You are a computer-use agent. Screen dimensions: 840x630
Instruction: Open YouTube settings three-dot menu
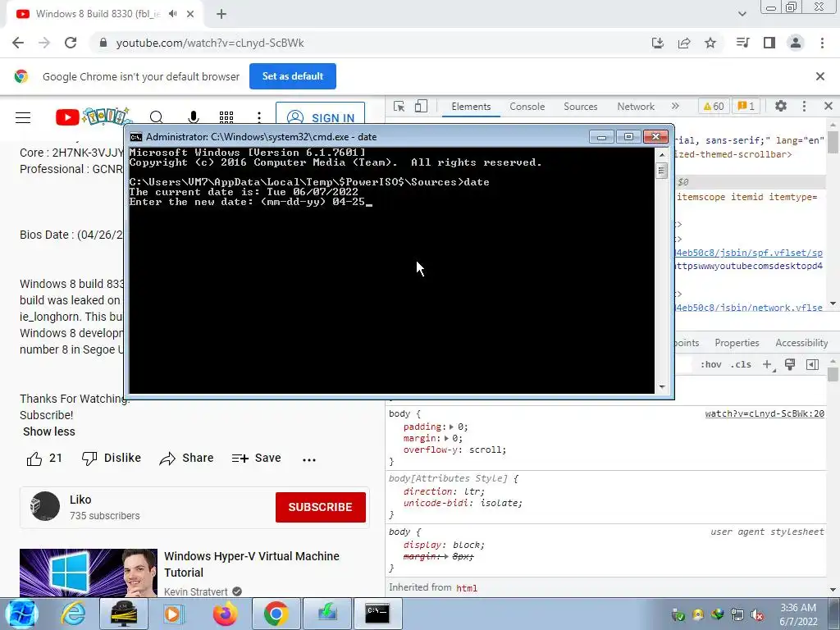click(259, 117)
